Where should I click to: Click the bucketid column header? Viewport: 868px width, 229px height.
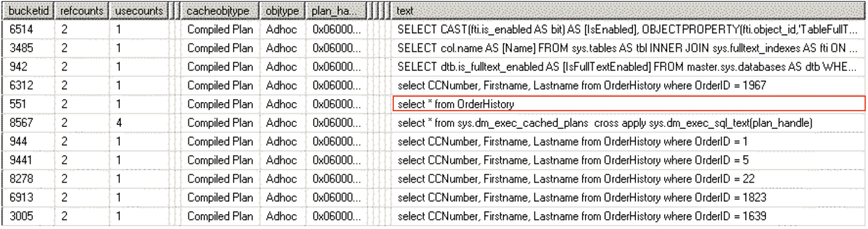[28, 11]
